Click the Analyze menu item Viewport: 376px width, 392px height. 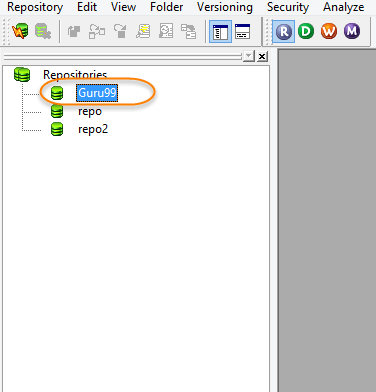tap(343, 7)
